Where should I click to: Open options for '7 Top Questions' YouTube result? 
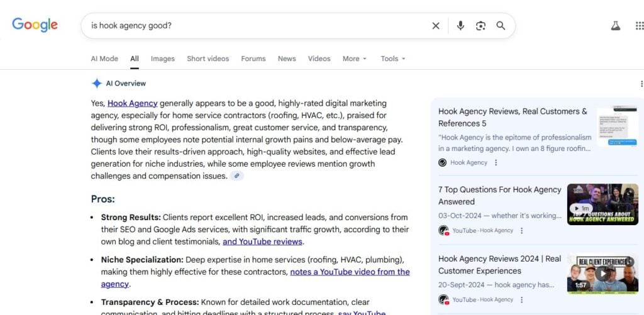click(x=521, y=231)
